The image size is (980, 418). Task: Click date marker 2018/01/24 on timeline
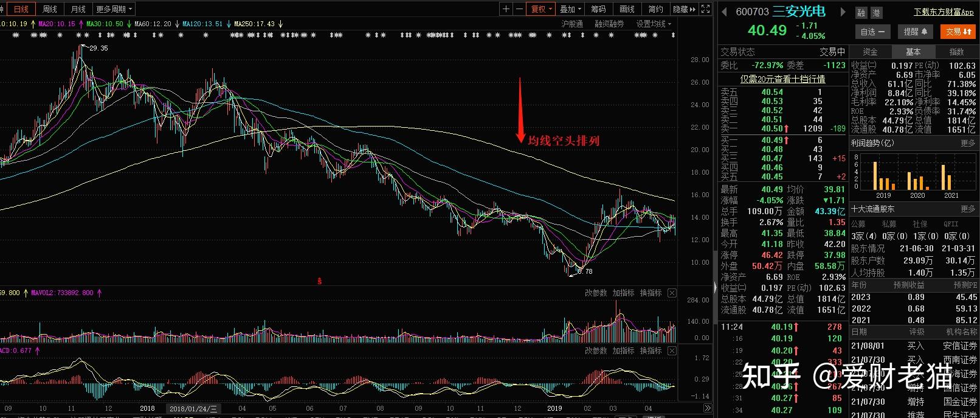(x=193, y=408)
